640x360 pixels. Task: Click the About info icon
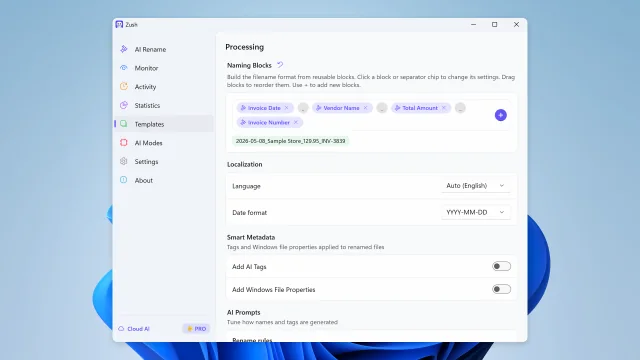[124, 180]
